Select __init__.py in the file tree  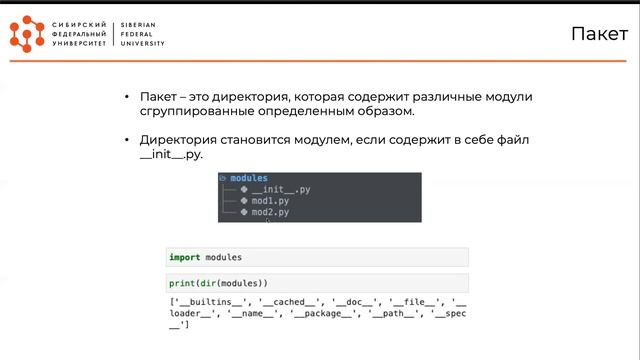point(281,189)
